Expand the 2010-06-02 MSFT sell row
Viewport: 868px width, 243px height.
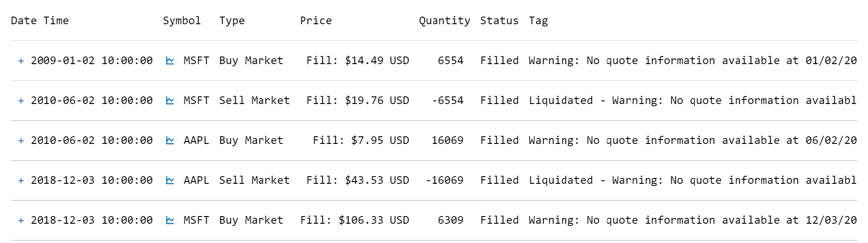point(21,101)
